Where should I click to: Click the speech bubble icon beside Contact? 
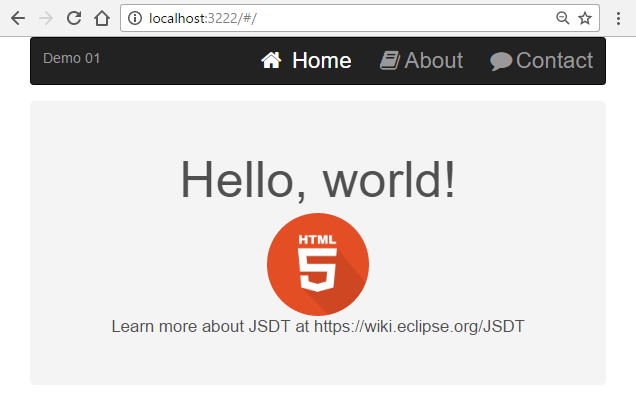(x=501, y=61)
